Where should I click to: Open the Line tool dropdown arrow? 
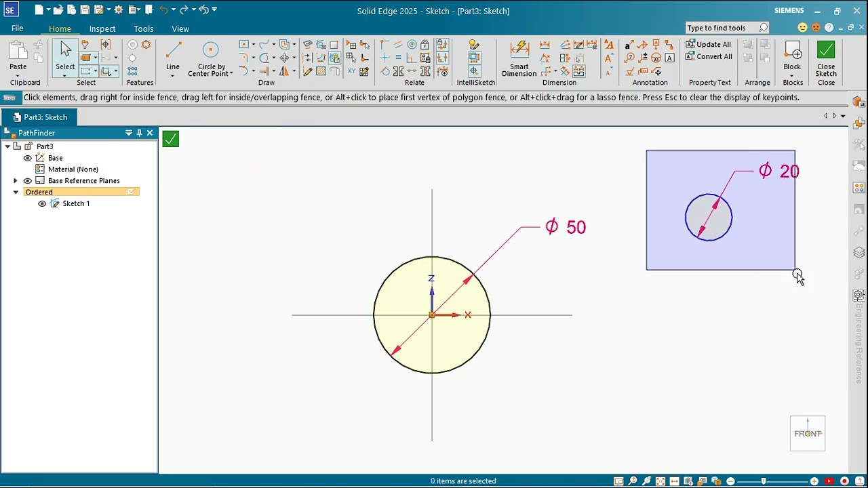click(x=173, y=75)
